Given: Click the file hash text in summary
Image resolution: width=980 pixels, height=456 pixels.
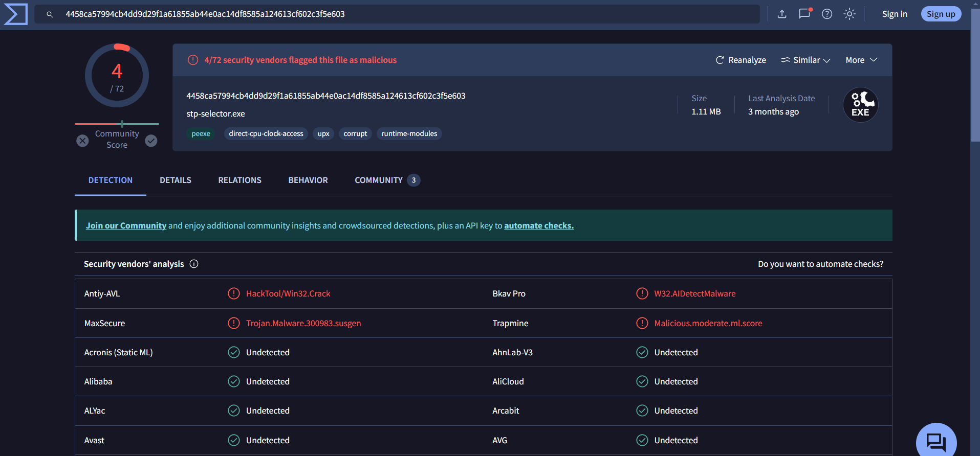Looking at the screenshot, I should (326, 96).
